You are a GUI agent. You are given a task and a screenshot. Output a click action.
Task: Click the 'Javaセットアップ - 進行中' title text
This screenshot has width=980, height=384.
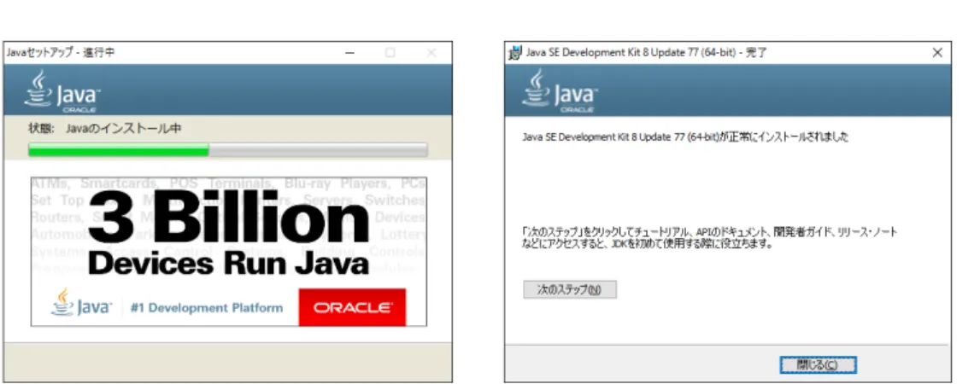[x=61, y=53]
